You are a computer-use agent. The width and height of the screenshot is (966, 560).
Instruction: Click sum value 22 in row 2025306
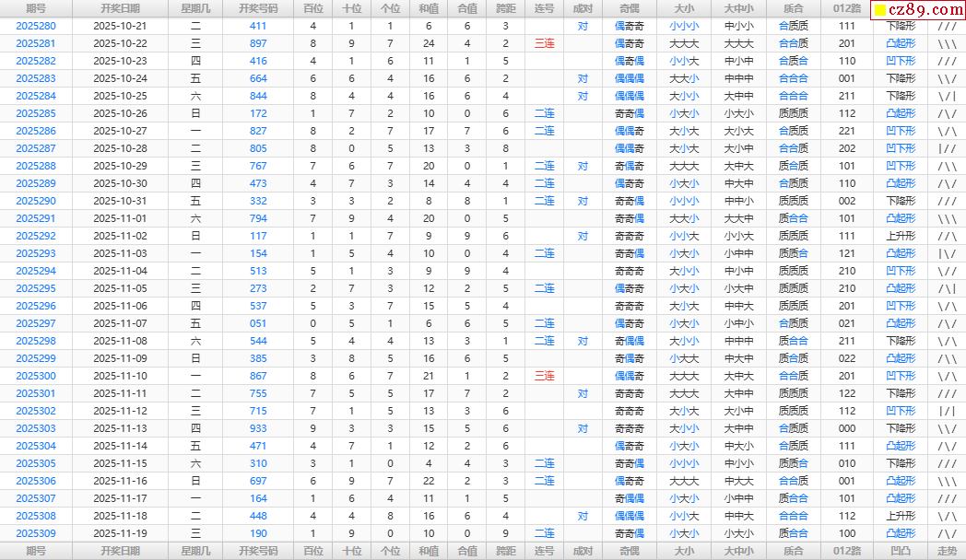pyautogui.click(x=429, y=481)
